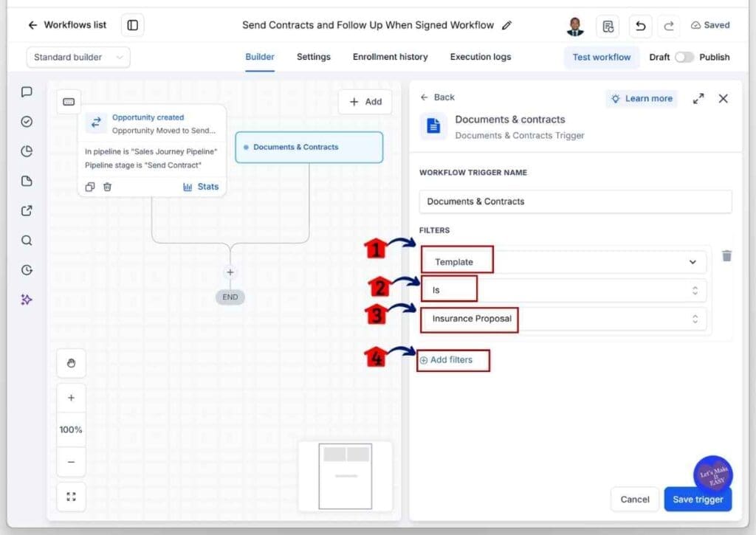The height and width of the screenshot is (535, 756).
Task: Zoom in on the canvas
Action: click(x=72, y=398)
